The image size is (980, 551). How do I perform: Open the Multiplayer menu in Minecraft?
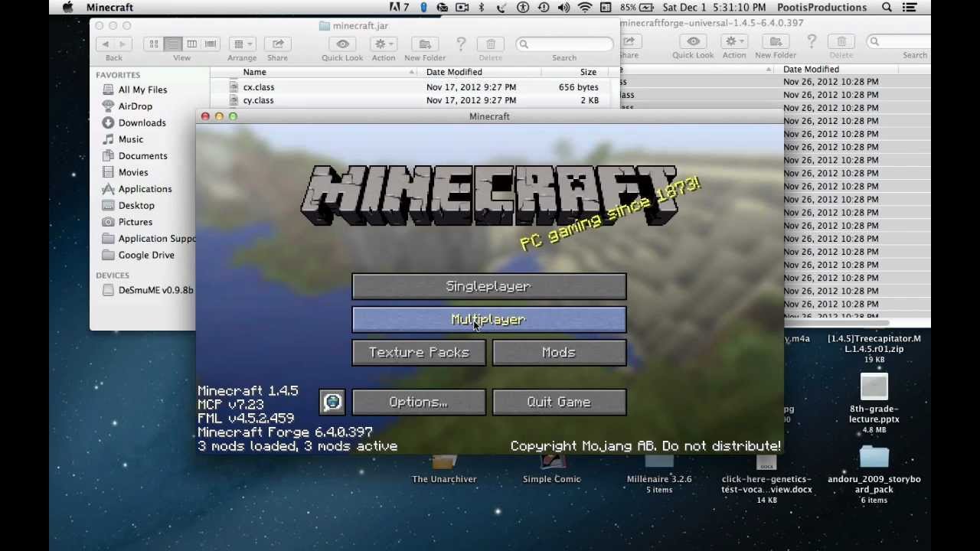pyautogui.click(x=488, y=320)
